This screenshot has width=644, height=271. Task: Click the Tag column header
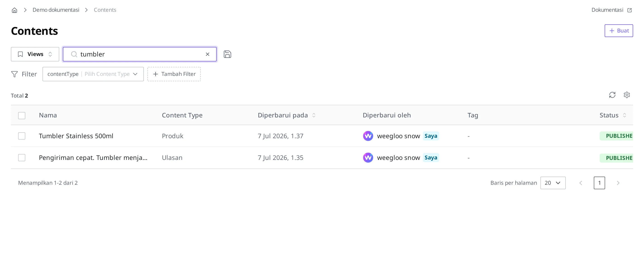pyautogui.click(x=473, y=115)
